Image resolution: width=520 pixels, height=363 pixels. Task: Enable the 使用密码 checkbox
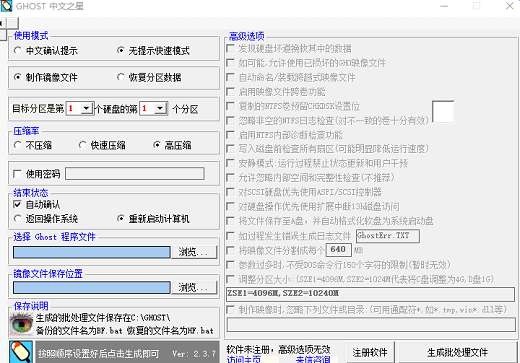17,174
